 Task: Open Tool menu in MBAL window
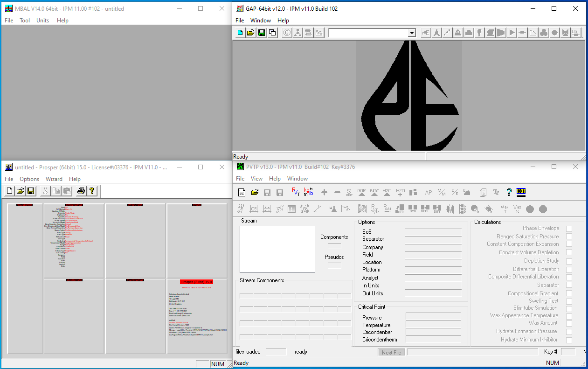point(25,21)
